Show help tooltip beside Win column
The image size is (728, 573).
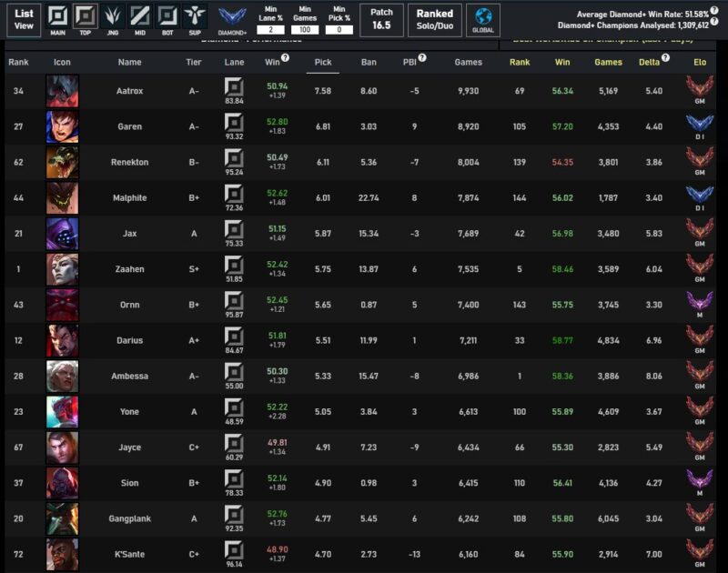(x=286, y=57)
